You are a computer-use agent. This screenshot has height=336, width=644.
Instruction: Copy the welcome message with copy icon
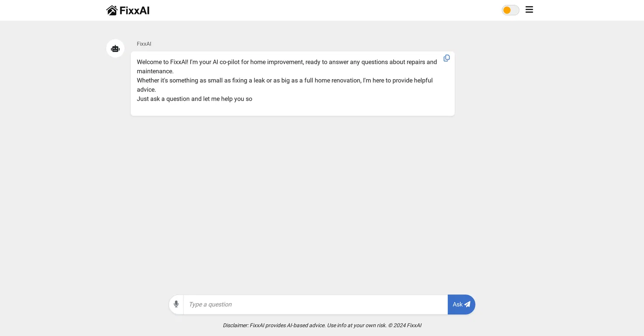(x=446, y=58)
